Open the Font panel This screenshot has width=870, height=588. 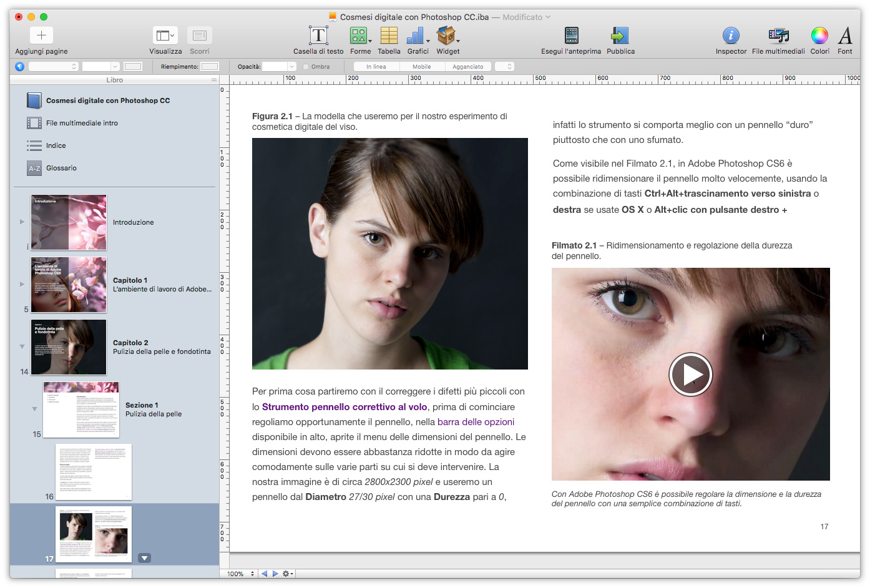(845, 36)
